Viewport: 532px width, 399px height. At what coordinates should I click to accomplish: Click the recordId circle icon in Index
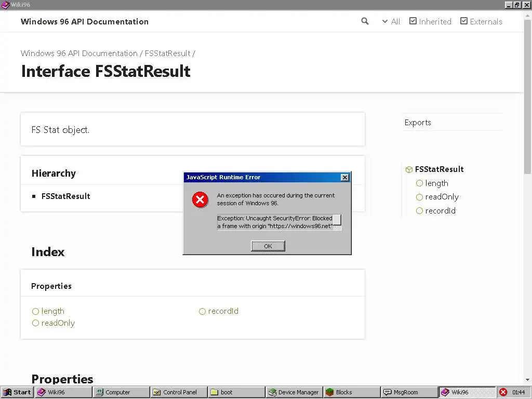[202, 311]
